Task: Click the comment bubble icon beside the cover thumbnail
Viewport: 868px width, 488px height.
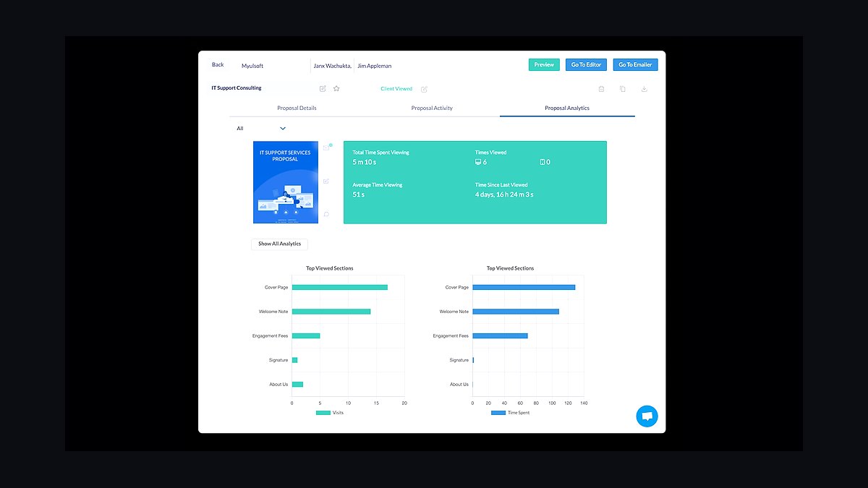Action: (326, 214)
